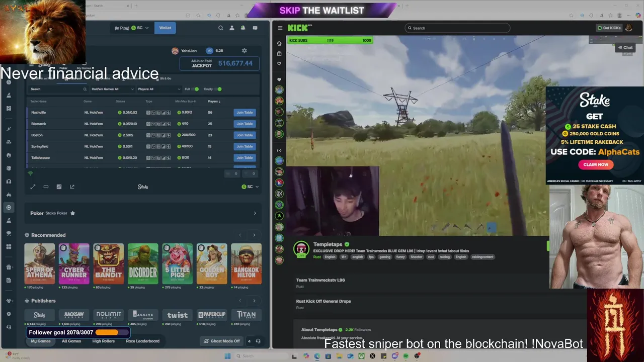This screenshot has height=362, width=644.
Task: Join the Tallahassee table
Action: click(x=245, y=158)
